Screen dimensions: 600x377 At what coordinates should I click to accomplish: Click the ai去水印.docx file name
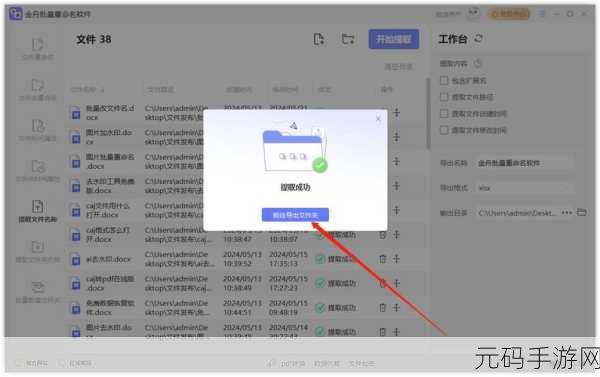pos(108,259)
